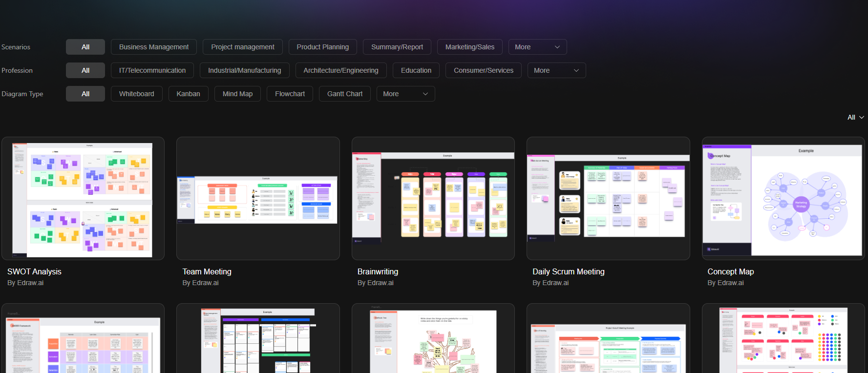Expand More dropdown in Profession row

[x=557, y=70]
